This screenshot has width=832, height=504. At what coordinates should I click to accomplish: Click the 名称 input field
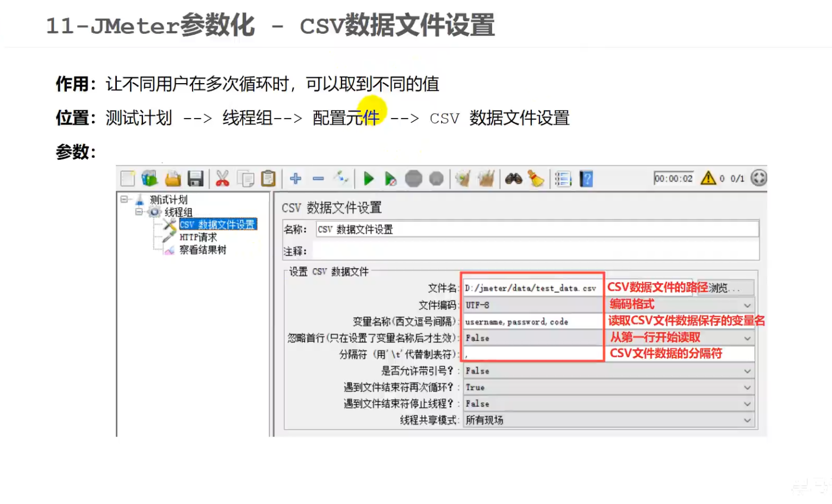pos(537,229)
